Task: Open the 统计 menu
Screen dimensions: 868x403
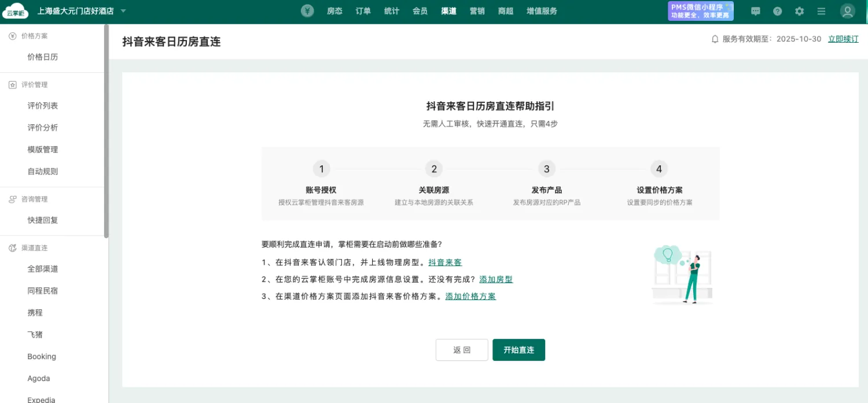Action: point(392,11)
